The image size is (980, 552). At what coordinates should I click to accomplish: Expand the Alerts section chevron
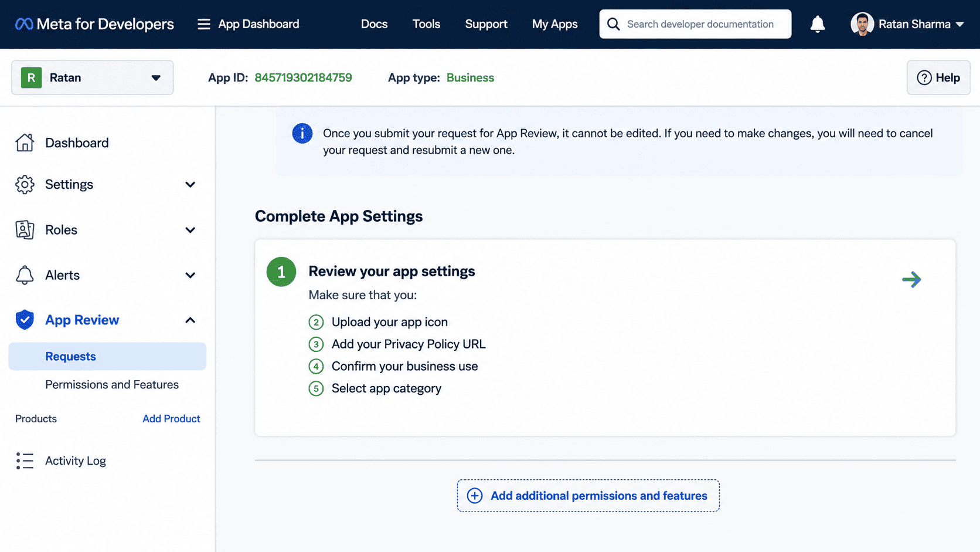190,275
